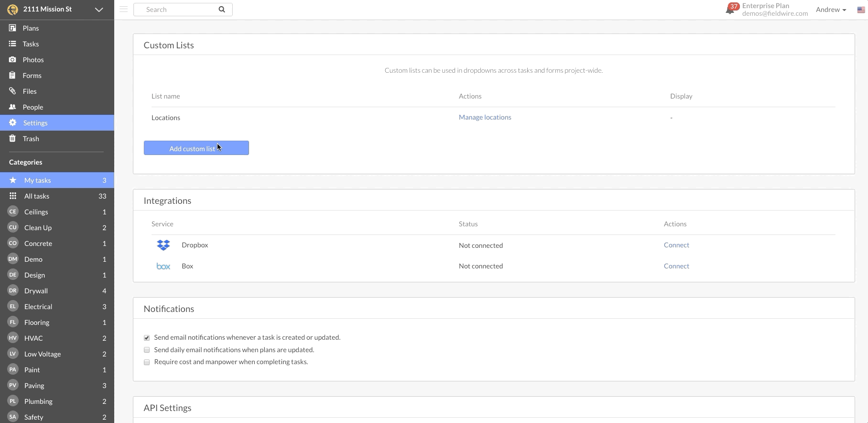This screenshot has height=423, width=868.
Task: Disable task created or updated email notifications
Action: [x=147, y=338]
